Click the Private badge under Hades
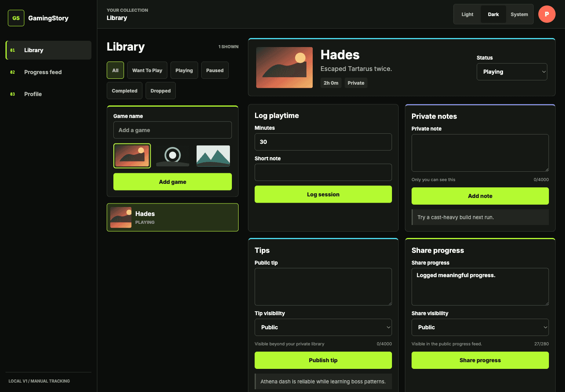The width and height of the screenshot is (565, 392). pos(356,83)
